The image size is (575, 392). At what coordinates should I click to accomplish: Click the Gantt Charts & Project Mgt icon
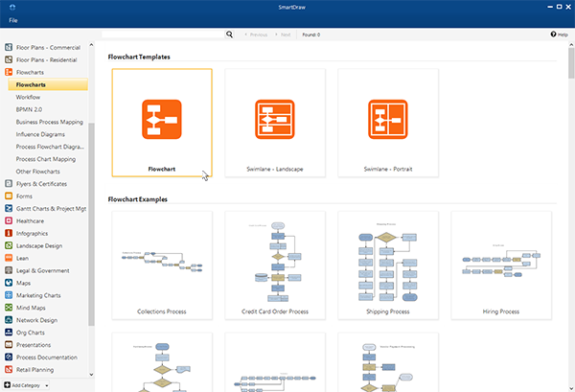[x=9, y=209]
